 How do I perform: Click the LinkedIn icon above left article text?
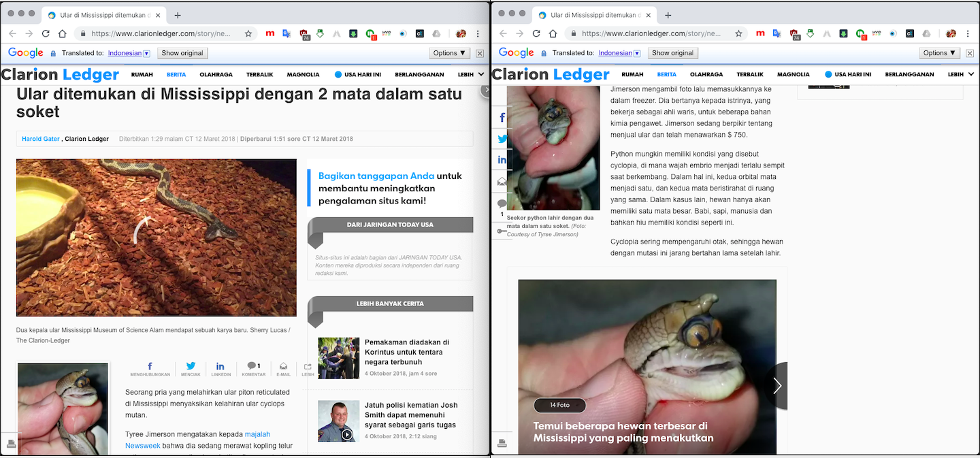(x=220, y=366)
